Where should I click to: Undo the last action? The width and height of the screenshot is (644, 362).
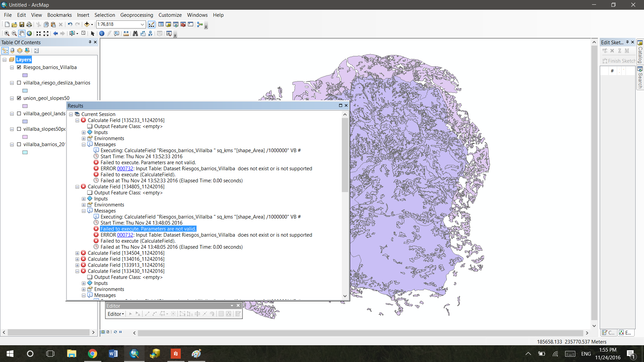click(70, 24)
